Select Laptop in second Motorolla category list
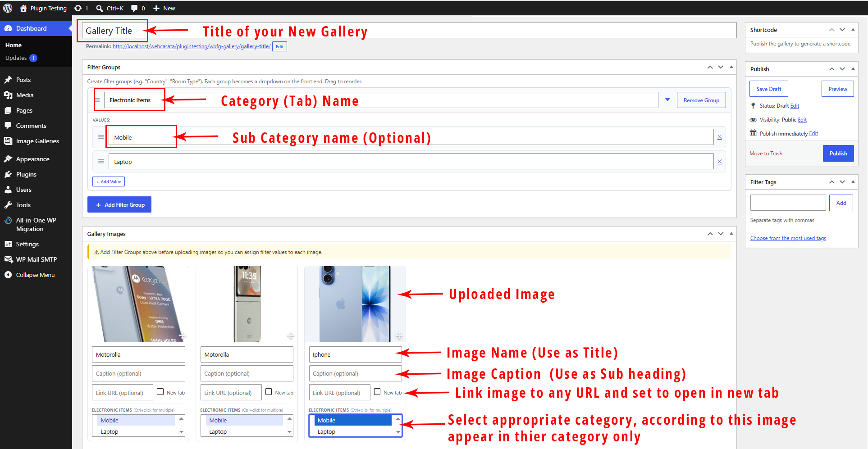The image size is (868, 449). click(244, 431)
